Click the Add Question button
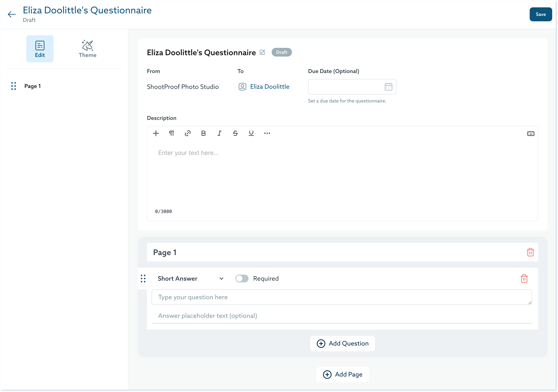 342,343
